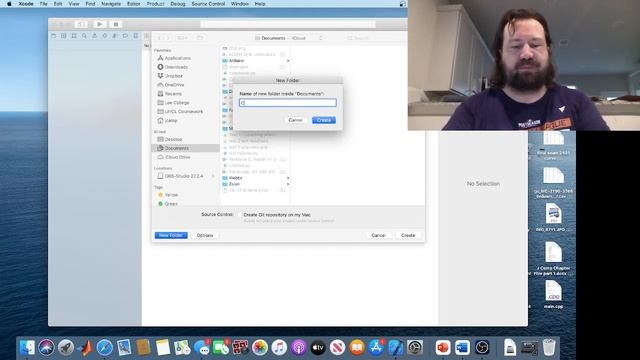This screenshot has height=360, width=640.
Task: Open the Report navigator icon
Action: click(x=136, y=36)
